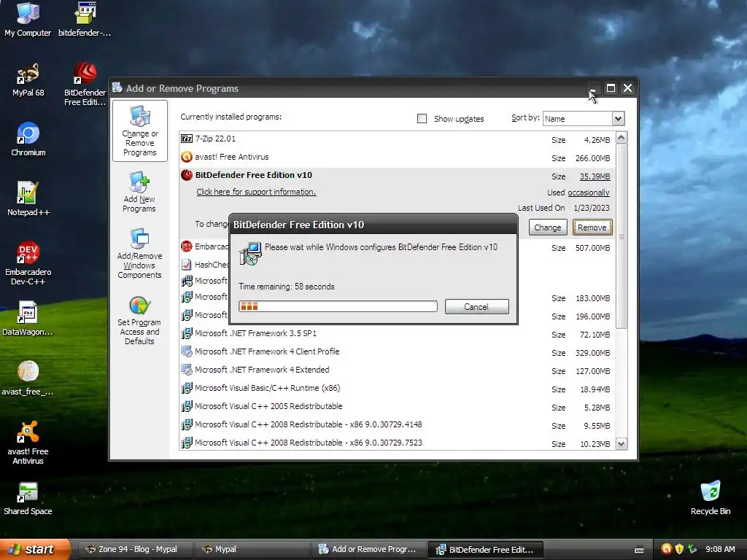Switch to the Mypal taskbar window
Screen dimensions: 747x560
[x=252, y=549]
